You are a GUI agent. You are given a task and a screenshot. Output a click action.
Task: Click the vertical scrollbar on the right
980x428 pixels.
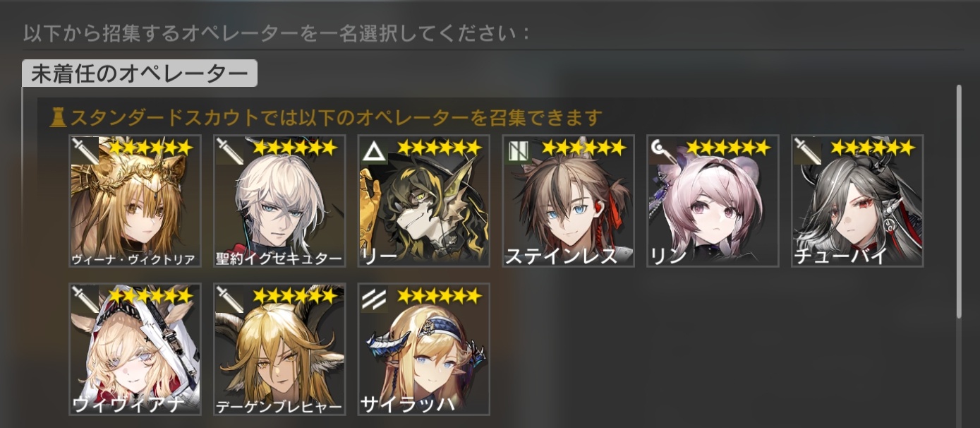click(959, 201)
